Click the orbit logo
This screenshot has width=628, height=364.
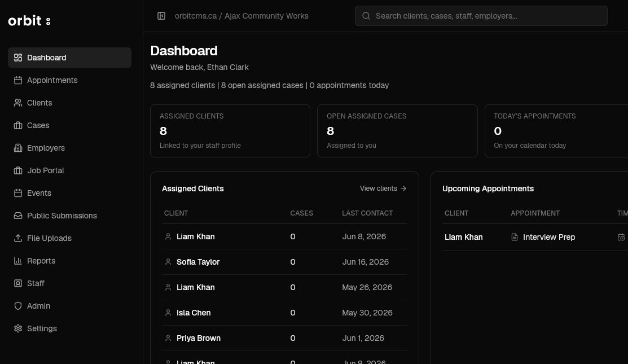click(29, 20)
